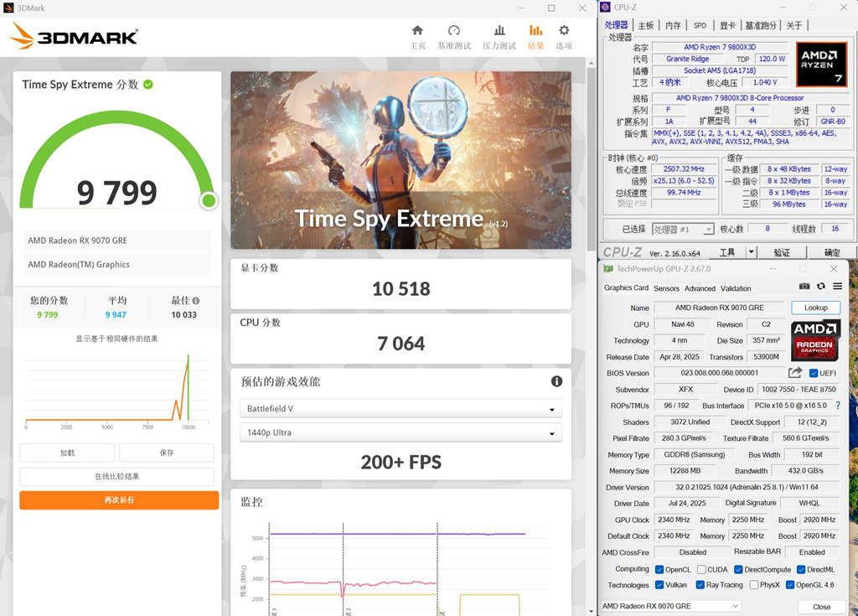Viewport: 858px width, 616px height.
Task: Toggle UEFI checkbox in GPU-Z
Action: click(x=814, y=374)
